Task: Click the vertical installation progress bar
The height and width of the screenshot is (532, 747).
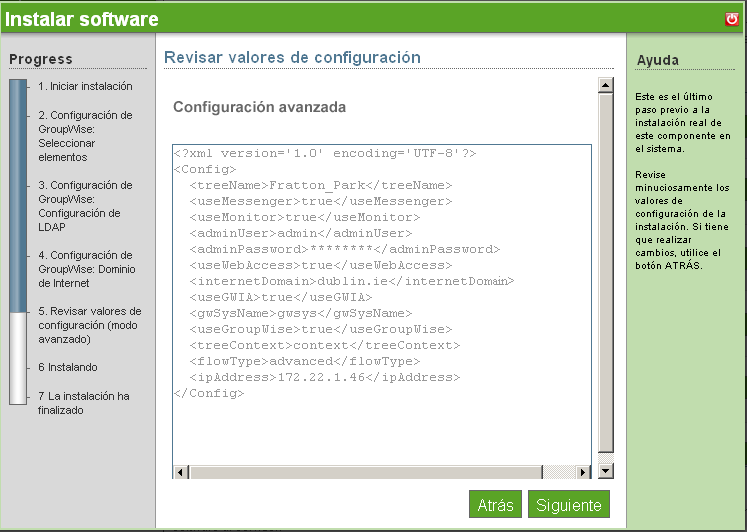Action: coord(18,242)
